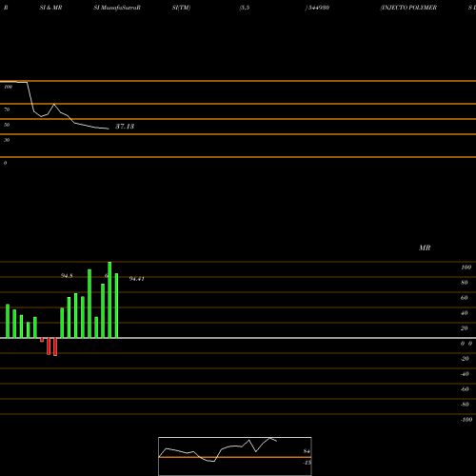Click the INJECTO POLYMER title text
This screenshot has height=476, width=476.
pos(408,8)
